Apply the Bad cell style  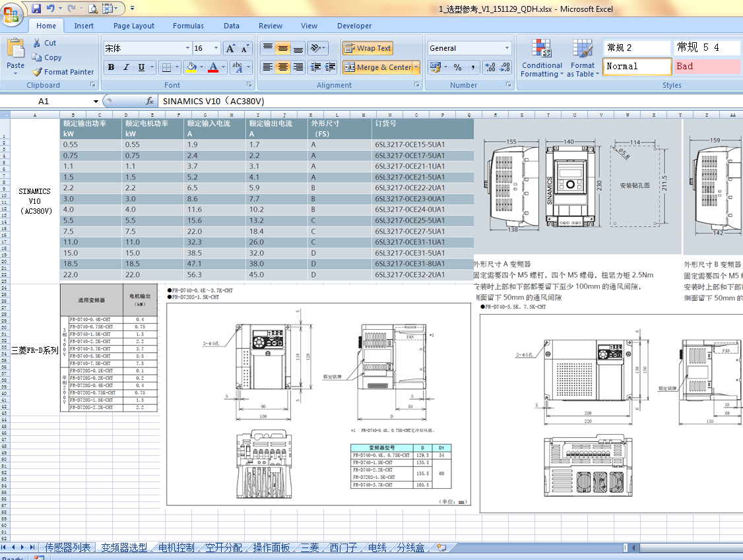pos(706,67)
